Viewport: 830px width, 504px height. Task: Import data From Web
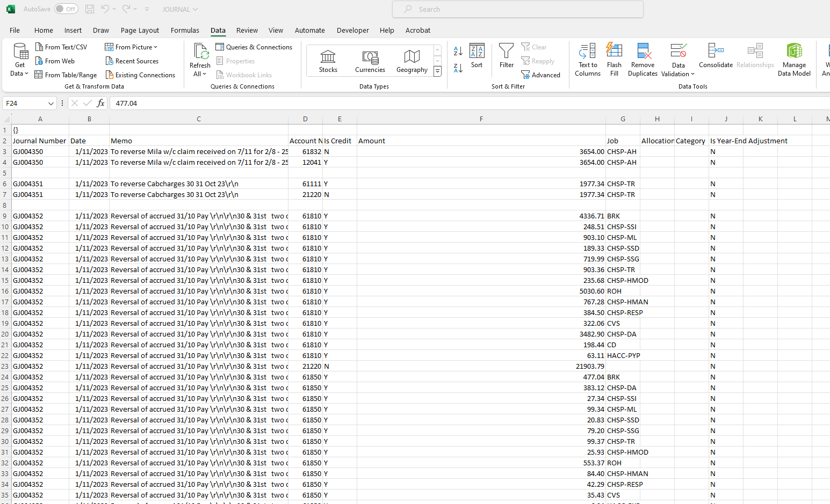[x=55, y=61]
